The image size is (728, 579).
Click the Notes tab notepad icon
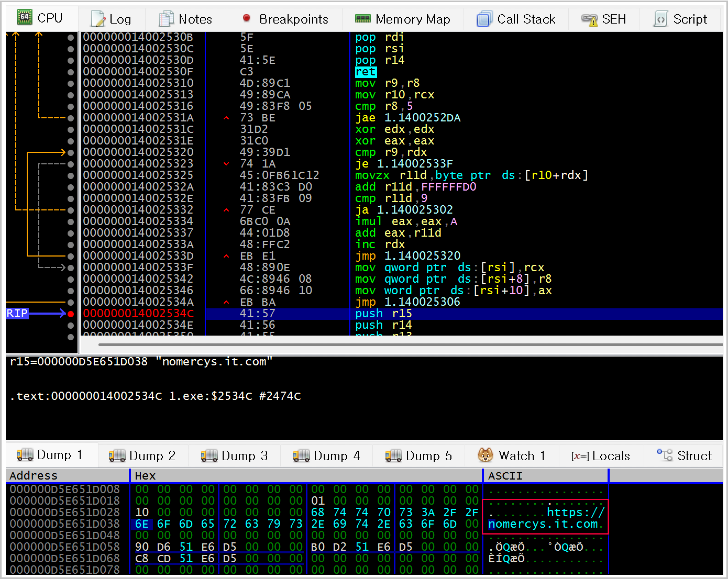[166, 18]
